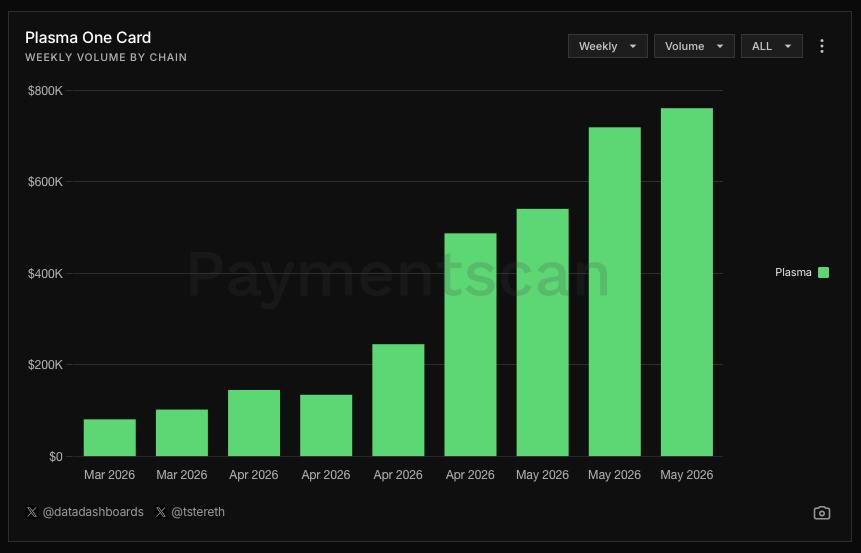
Task: Click the $800K axis label
Action: pyautogui.click(x=45, y=91)
